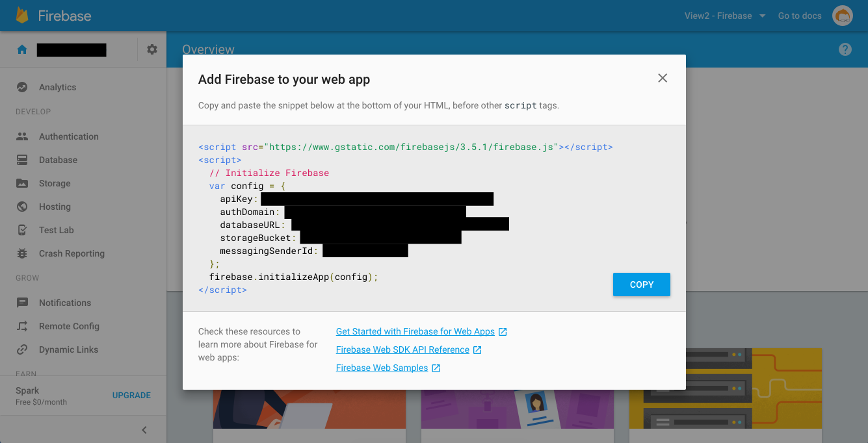
Task: Click the Authentication people icon
Action: coord(22,136)
